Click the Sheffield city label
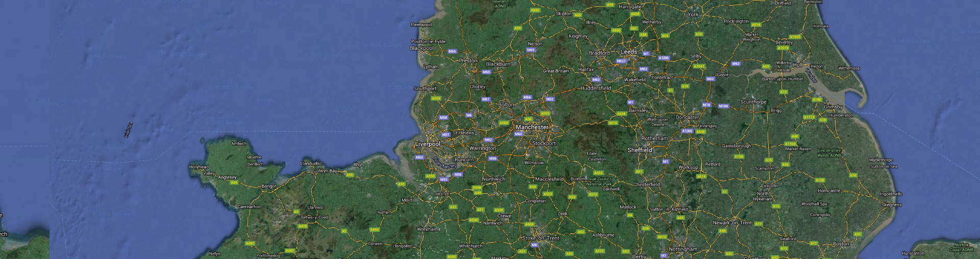Image resolution: width=980 pixels, height=259 pixels. tap(640, 150)
